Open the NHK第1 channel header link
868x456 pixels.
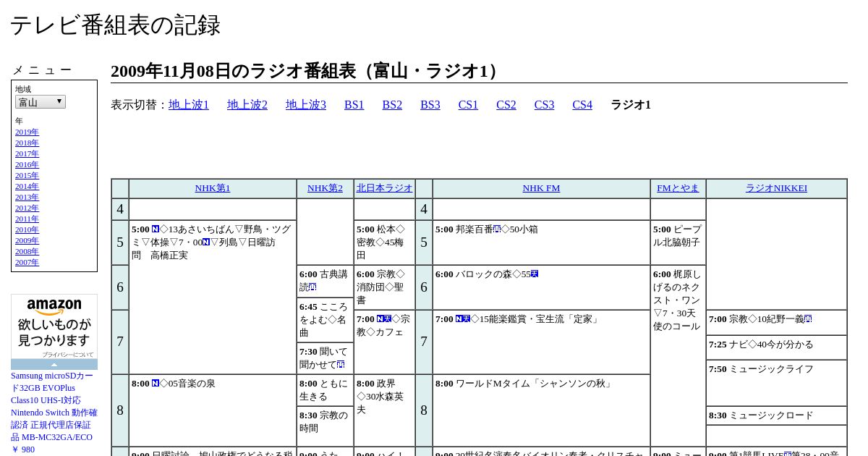pyautogui.click(x=213, y=188)
